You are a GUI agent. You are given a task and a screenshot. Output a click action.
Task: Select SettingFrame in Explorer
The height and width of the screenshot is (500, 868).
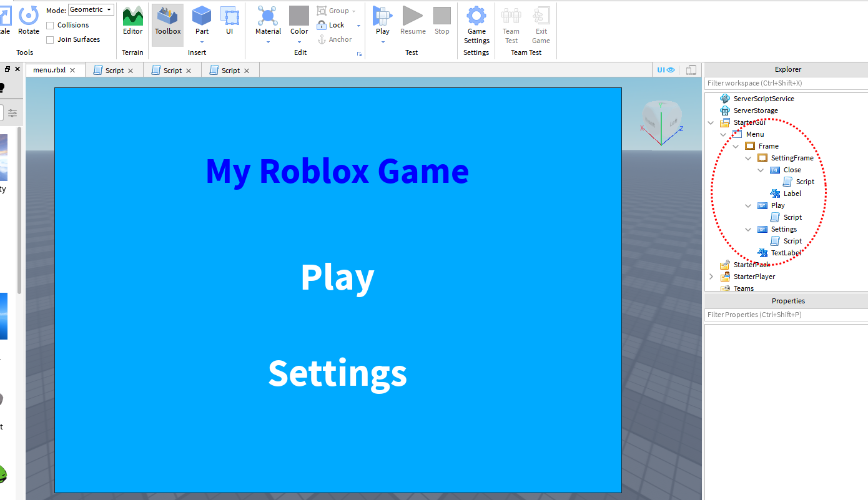tap(792, 158)
